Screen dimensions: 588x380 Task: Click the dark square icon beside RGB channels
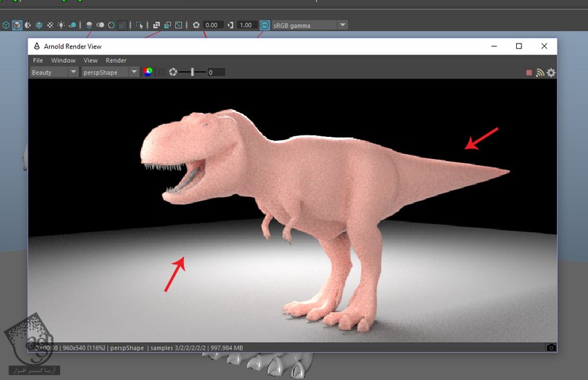click(x=161, y=72)
